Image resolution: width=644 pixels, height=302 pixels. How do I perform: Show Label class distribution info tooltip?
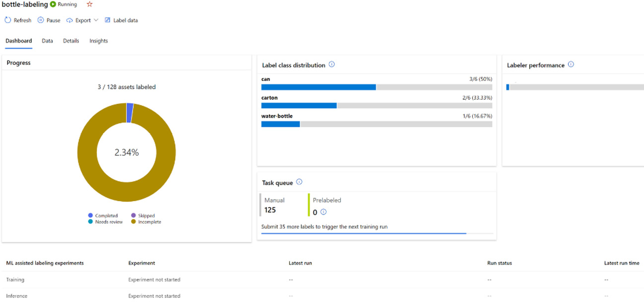pos(332,65)
